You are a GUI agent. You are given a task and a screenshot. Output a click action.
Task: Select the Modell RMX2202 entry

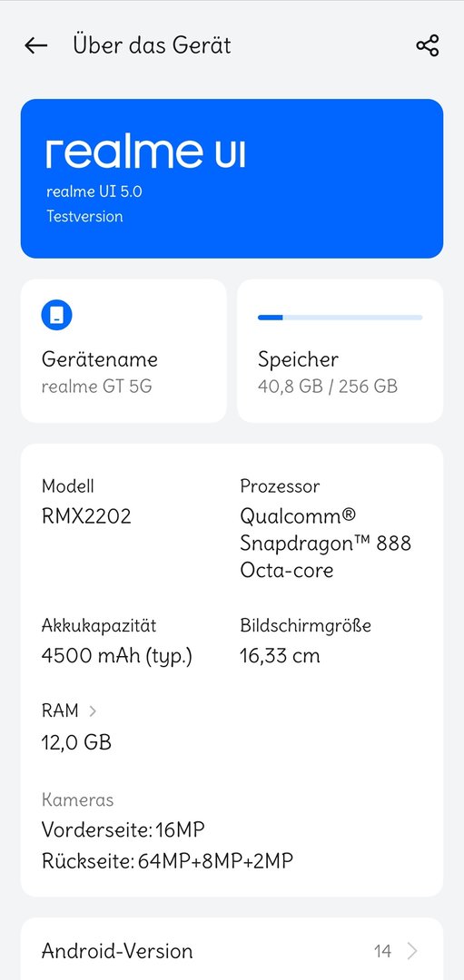pos(86,501)
